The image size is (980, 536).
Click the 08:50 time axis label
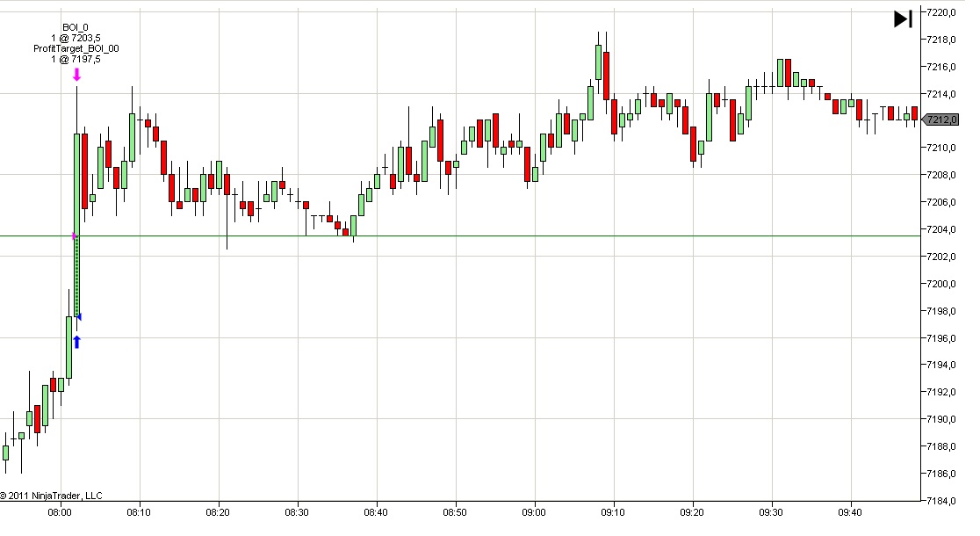(455, 512)
